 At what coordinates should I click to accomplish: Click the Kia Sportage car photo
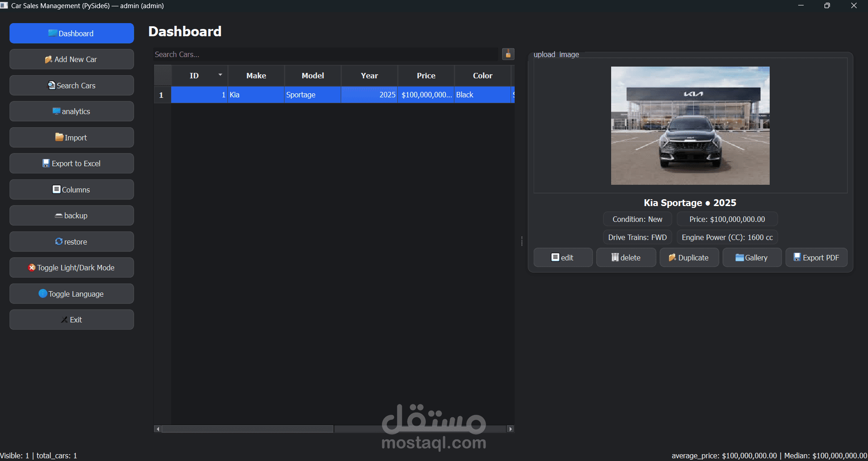pyautogui.click(x=690, y=125)
